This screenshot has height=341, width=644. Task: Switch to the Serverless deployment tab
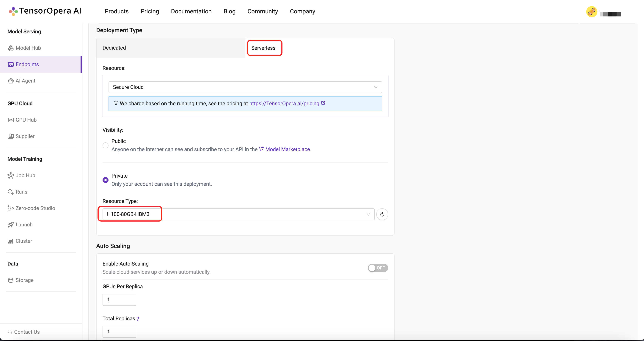click(x=263, y=48)
